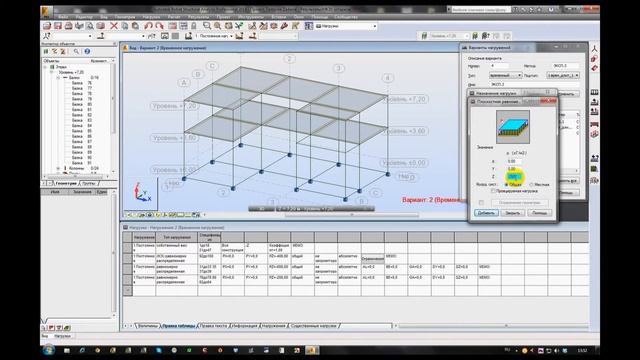Click the zoom all magnifier icon
Screen dimensions: 640x360
218,26
